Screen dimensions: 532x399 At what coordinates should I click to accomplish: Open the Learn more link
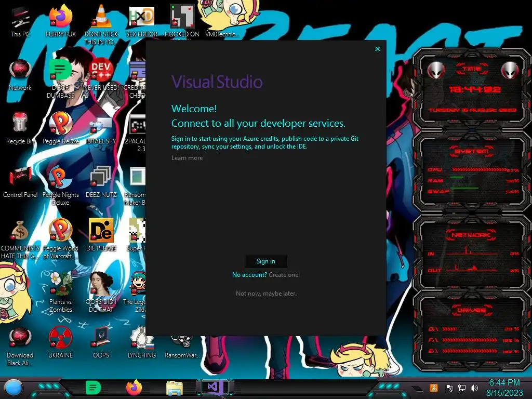point(187,158)
